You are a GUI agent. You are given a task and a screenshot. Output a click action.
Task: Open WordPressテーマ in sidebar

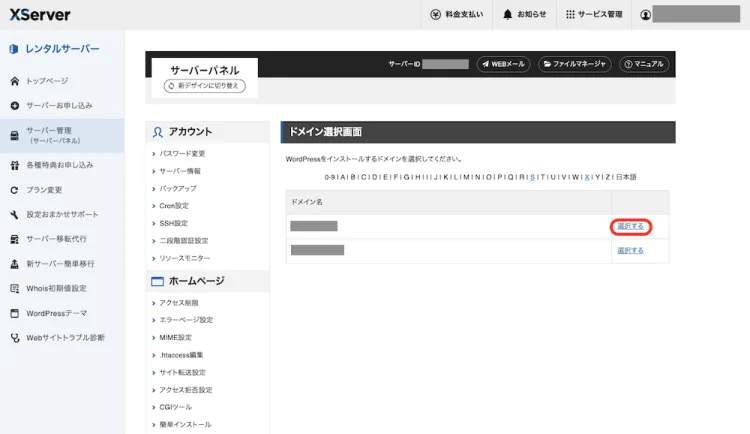56,313
